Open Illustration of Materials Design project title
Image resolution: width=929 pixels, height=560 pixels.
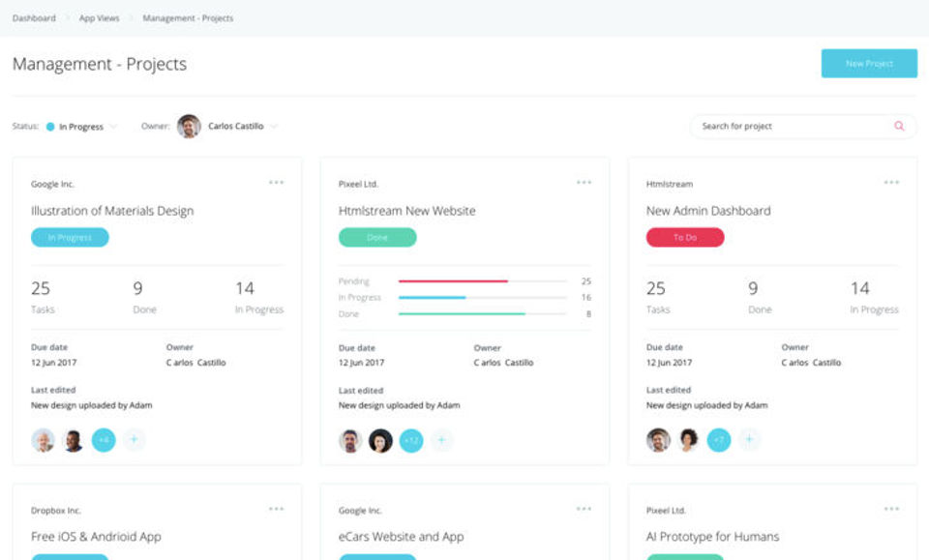click(112, 211)
